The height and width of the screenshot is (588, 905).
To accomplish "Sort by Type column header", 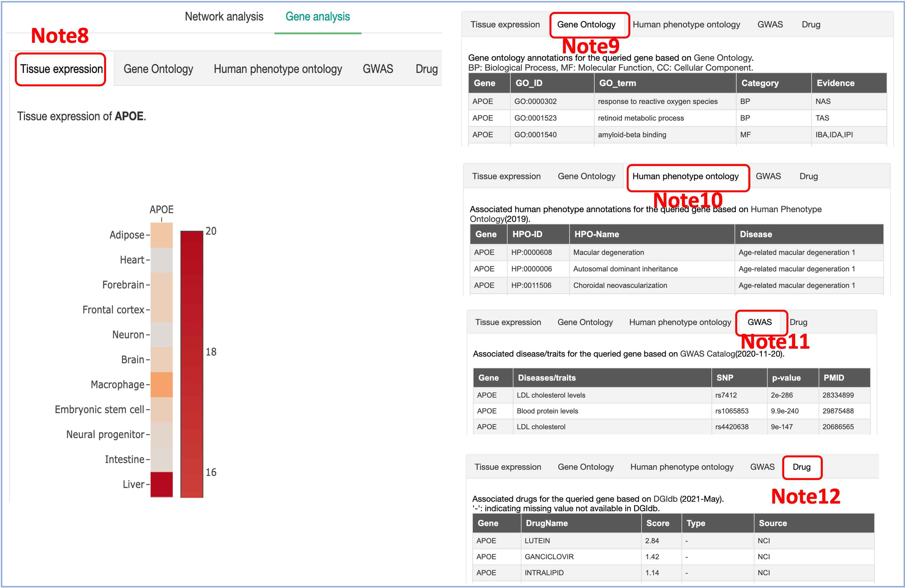I will 718,523.
